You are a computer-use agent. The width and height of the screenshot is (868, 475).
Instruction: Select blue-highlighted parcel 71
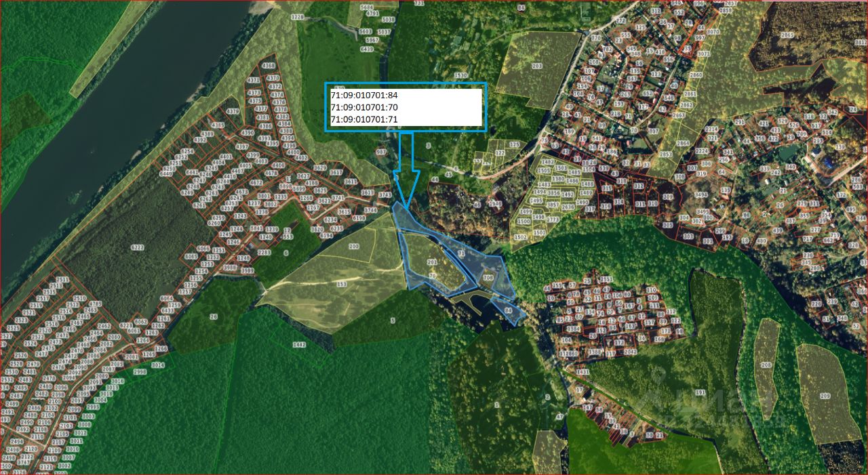(461, 253)
